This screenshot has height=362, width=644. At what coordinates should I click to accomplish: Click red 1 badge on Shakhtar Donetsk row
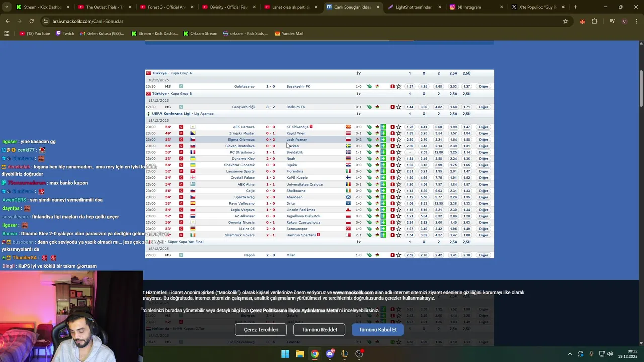[392, 165]
